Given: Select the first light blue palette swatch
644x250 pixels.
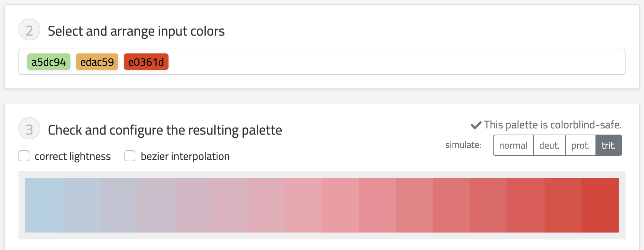Looking at the screenshot, I should (x=44, y=205).
